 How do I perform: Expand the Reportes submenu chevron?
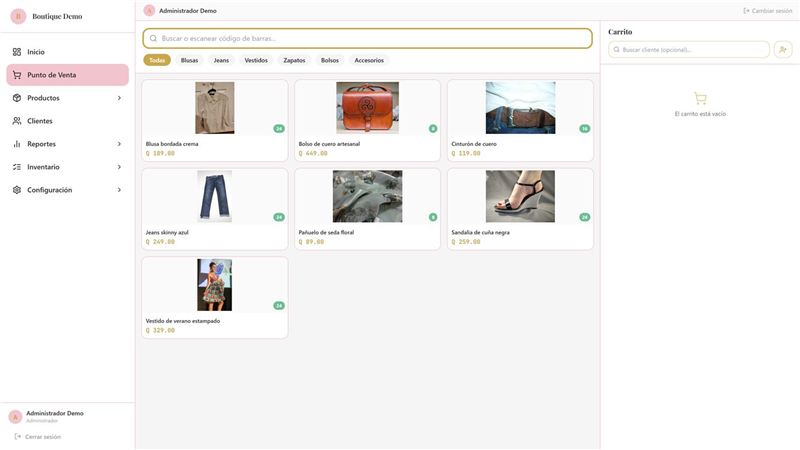[x=119, y=144]
